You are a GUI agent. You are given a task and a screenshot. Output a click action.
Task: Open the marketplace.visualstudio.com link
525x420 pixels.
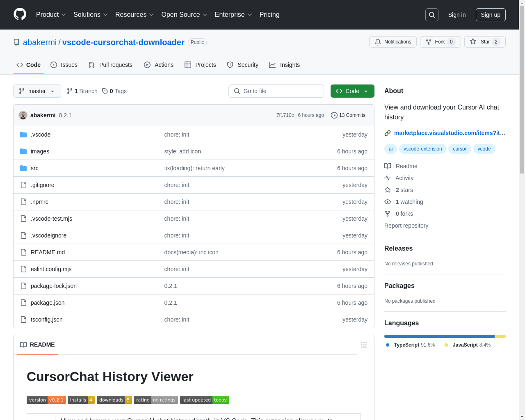(450, 133)
